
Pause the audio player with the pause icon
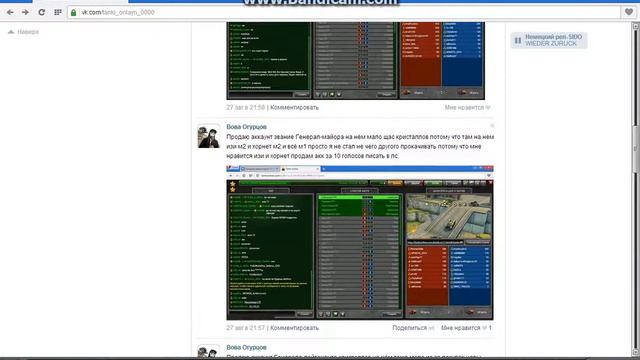(518, 40)
